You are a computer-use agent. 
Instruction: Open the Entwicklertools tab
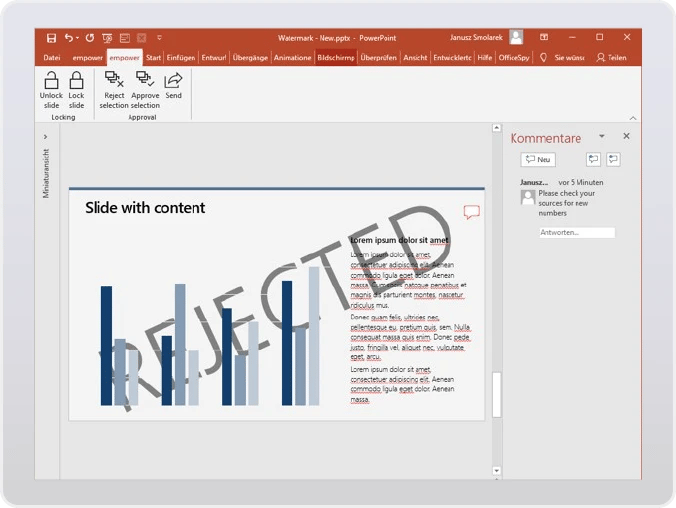[452, 57]
